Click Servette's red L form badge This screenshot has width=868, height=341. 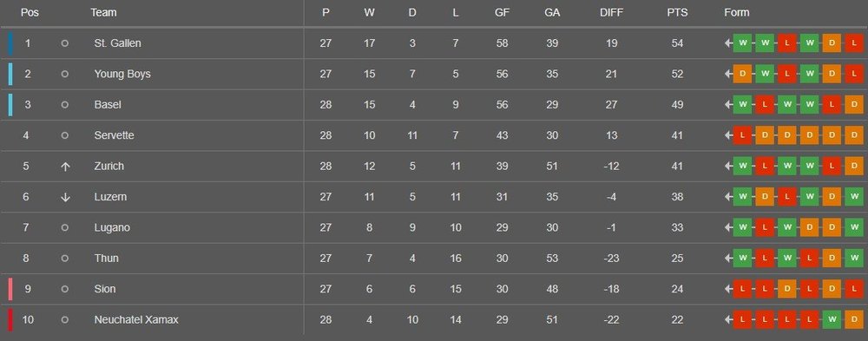(742, 135)
